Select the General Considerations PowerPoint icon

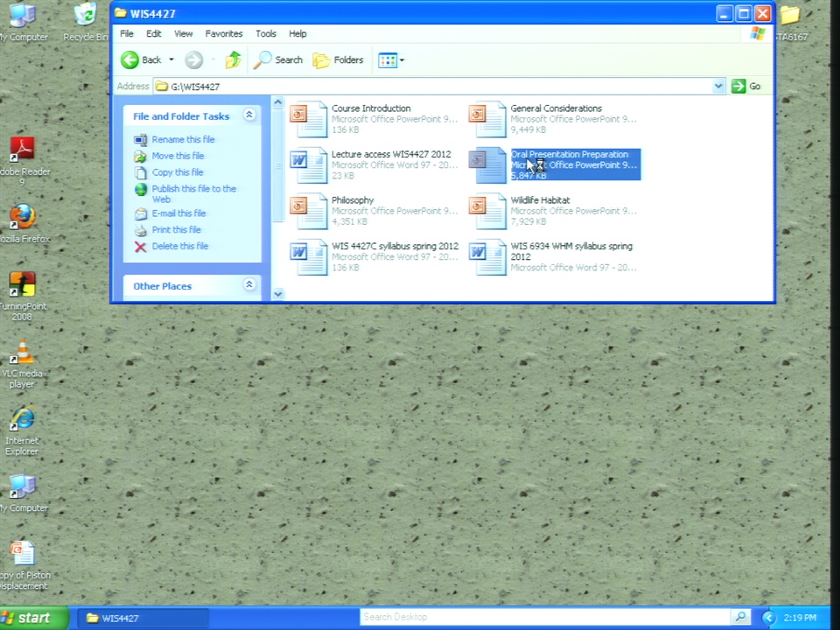tap(487, 120)
